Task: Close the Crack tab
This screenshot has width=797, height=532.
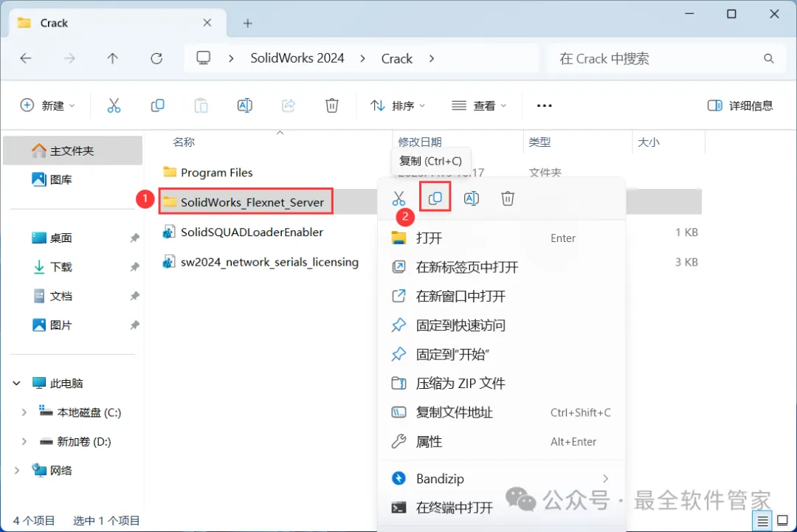Action: click(207, 23)
